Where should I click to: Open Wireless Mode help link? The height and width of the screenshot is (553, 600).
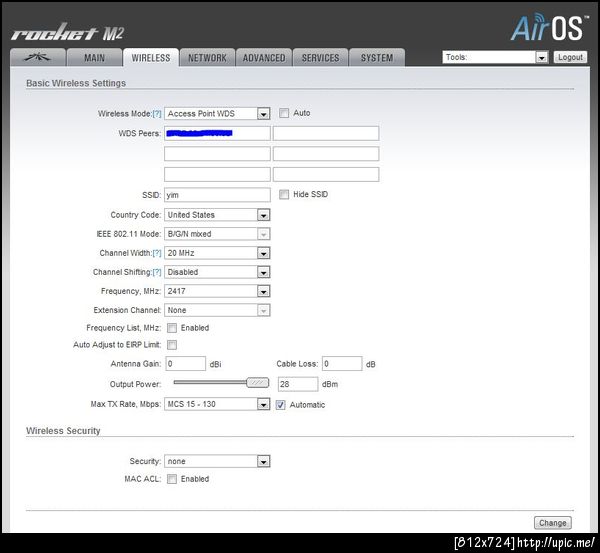157,114
